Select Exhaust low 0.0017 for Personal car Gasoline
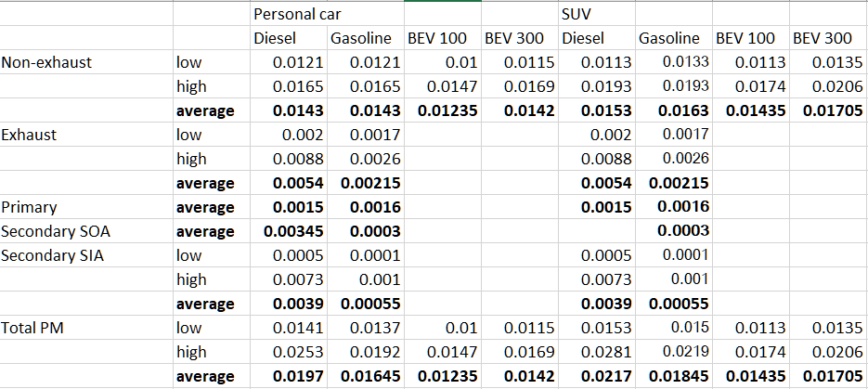The height and width of the screenshot is (389, 868). click(x=375, y=135)
